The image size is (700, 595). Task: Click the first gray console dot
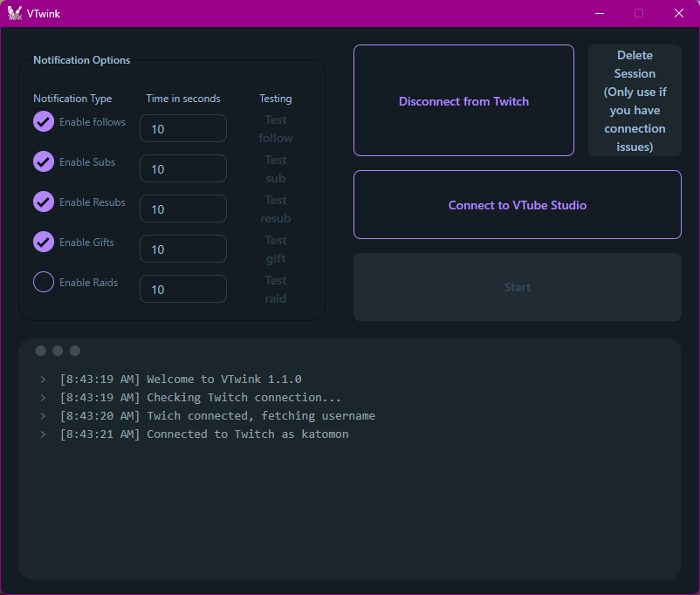click(x=41, y=351)
